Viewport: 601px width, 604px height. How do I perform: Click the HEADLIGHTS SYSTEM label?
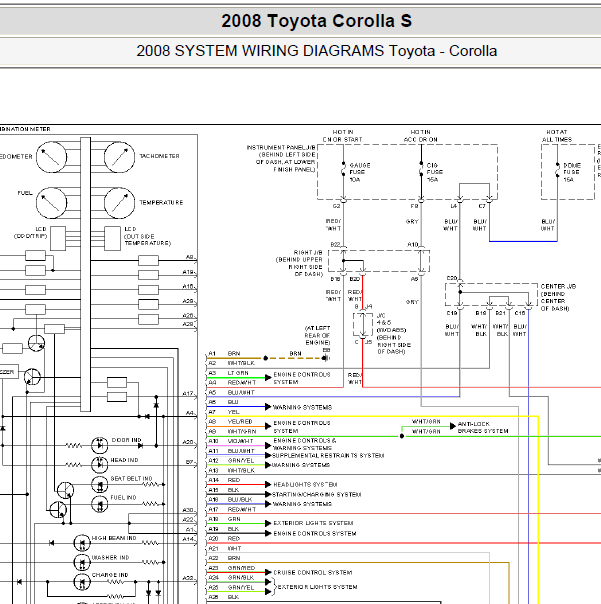[305, 485]
